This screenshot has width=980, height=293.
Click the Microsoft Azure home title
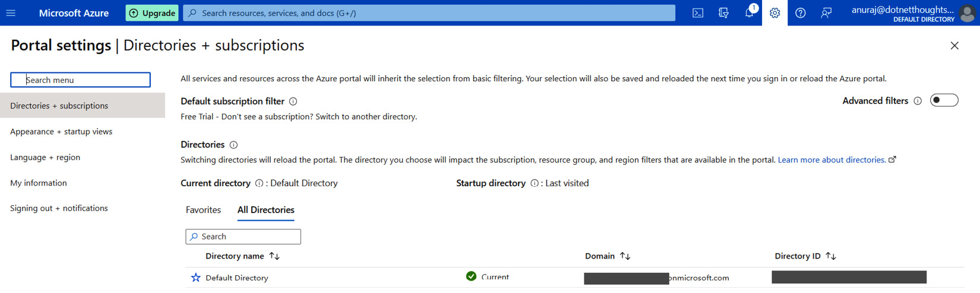(74, 13)
